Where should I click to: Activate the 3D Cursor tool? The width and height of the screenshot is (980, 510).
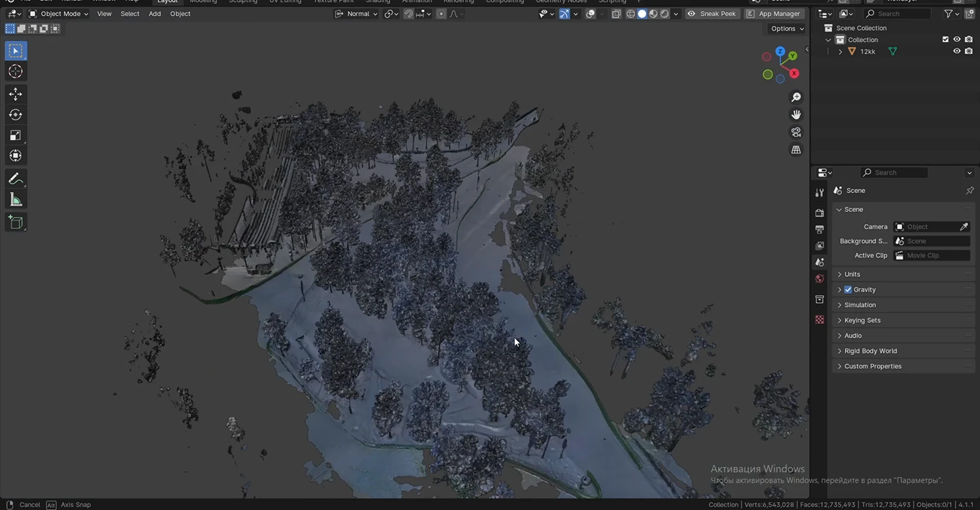pos(16,71)
